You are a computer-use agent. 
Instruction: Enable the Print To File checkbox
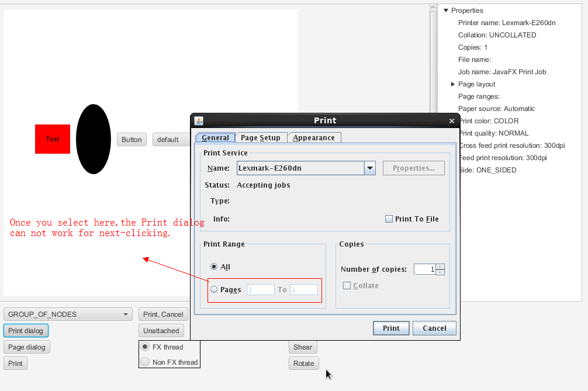click(389, 219)
